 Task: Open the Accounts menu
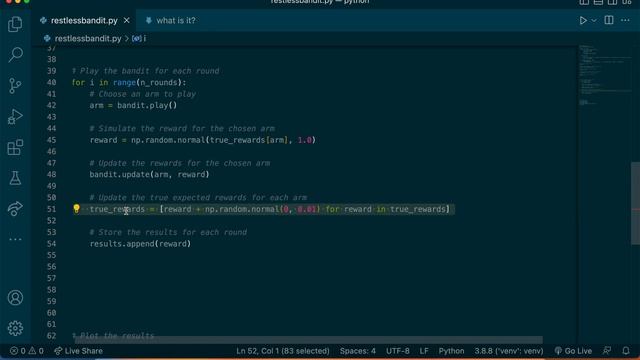[15, 298]
